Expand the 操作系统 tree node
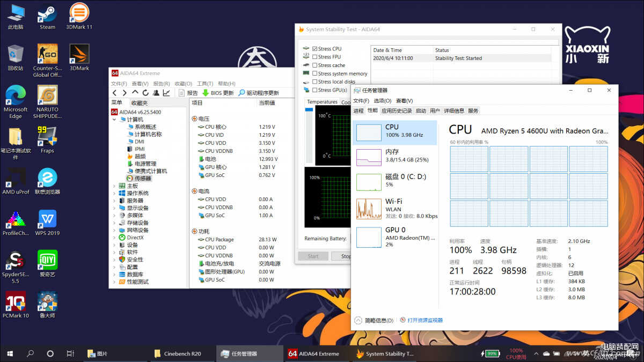The width and height of the screenshot is (644, 362). (114, 193)
